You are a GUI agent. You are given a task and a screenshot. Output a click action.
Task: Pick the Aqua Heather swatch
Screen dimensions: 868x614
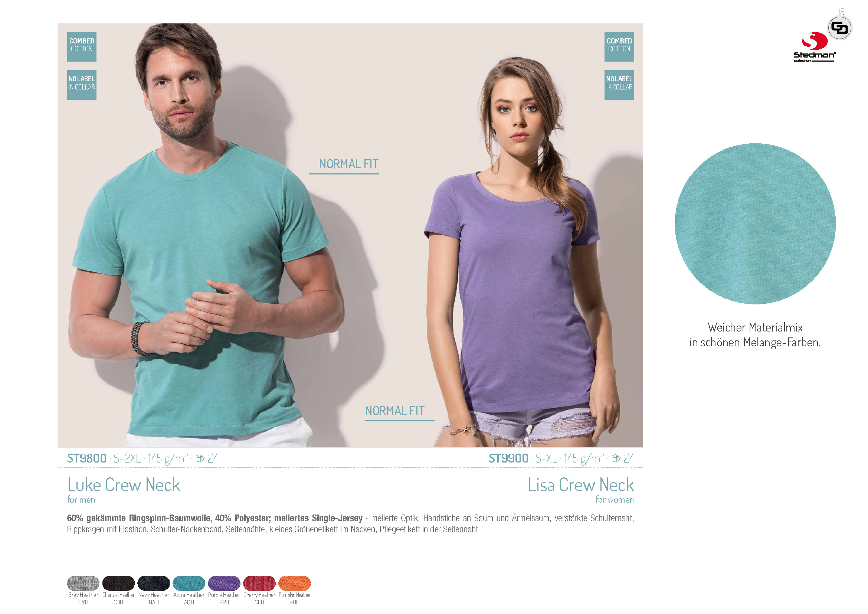[x=189, y=583]
